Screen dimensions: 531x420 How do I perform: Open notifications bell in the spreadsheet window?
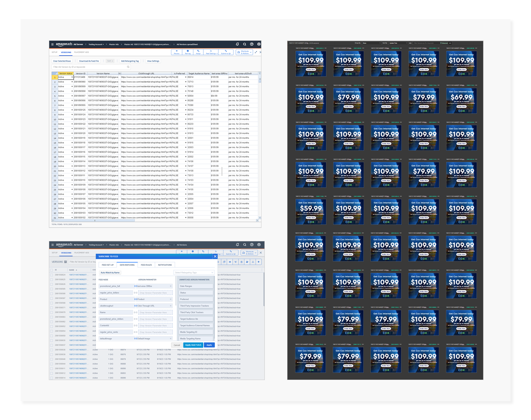(x=238, y=44)
